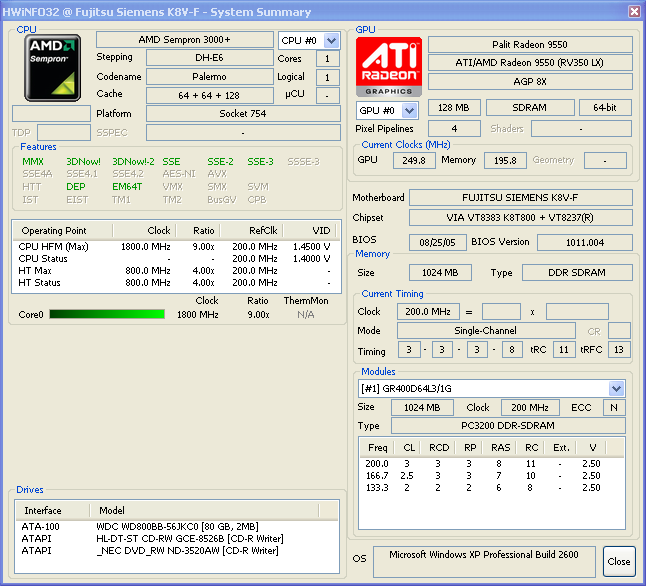646x586 pixels.
Task: Open the CPU #0 selector dropdown
Action: point(332,40)
